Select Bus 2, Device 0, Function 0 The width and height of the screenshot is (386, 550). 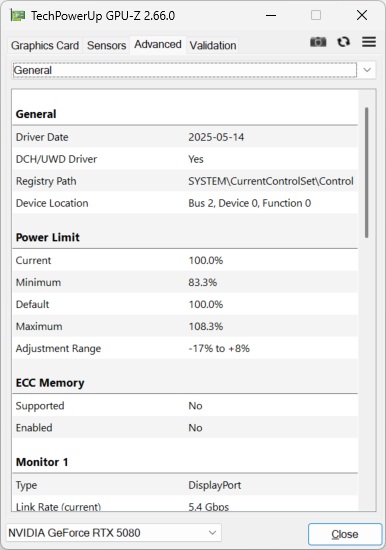[249, 203]
